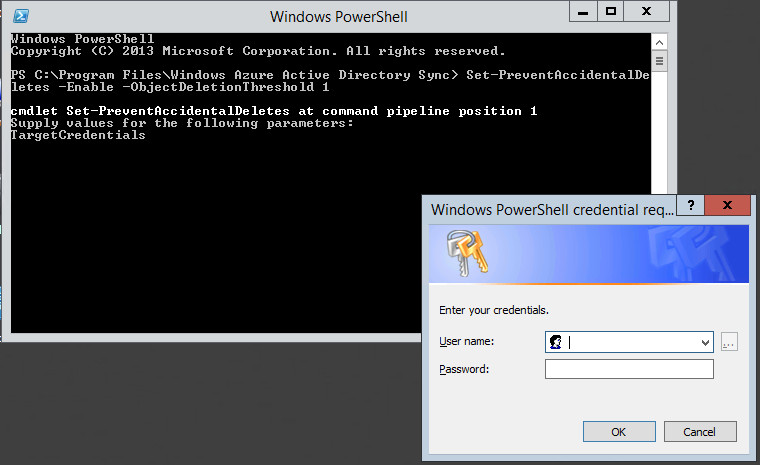
Task: Click the "-Enable -ObjectDeletionThreshold 1" console text
Action: [194, 87]
